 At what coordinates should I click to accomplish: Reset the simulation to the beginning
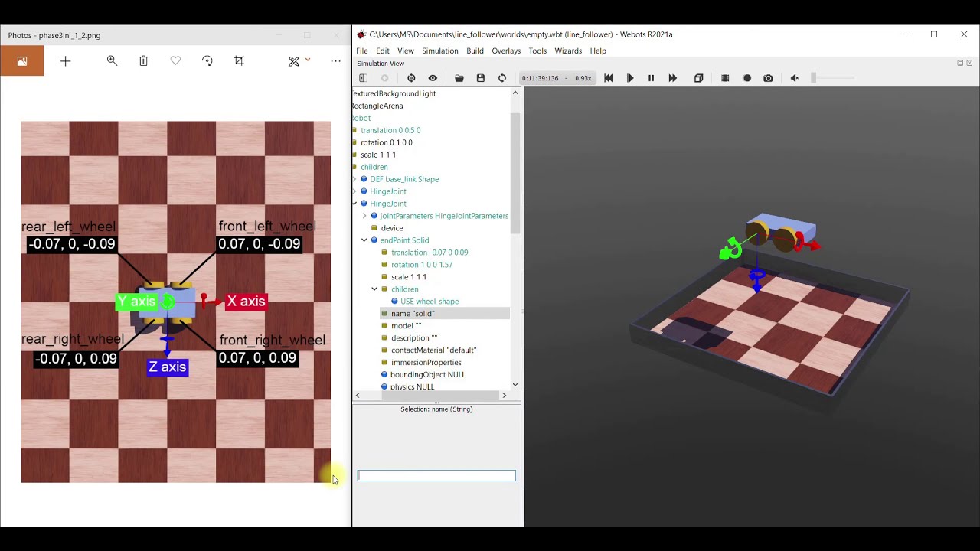pyautogui.click(x=609, y=78)
